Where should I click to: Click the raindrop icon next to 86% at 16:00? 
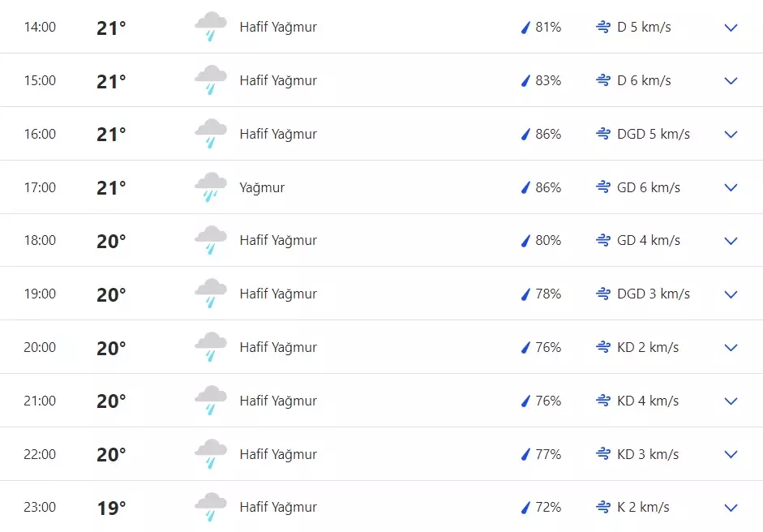(x=525, y=134)
